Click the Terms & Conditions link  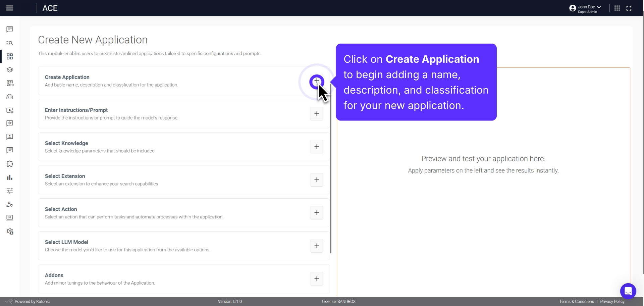pos(576,301)
